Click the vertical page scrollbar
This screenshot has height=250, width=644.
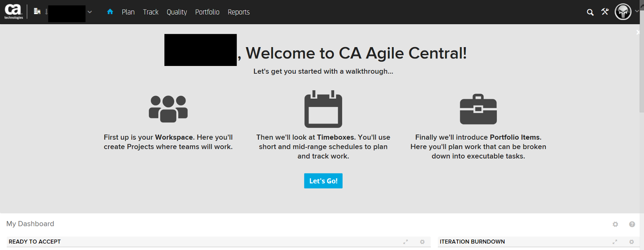(x=642, y=68)
